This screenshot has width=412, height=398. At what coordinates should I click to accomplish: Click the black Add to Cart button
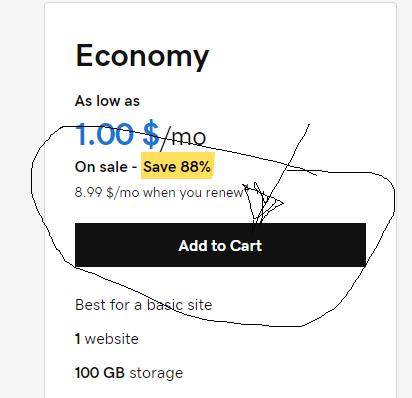coord(220,245)
